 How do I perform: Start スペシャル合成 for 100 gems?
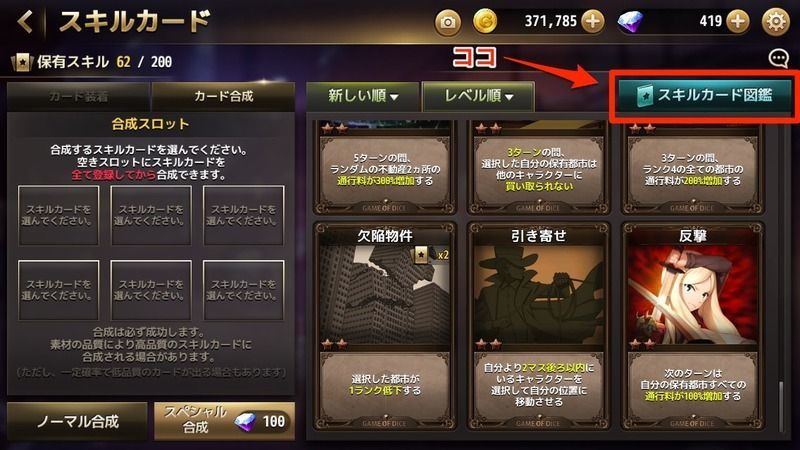(x=224, y=421)
